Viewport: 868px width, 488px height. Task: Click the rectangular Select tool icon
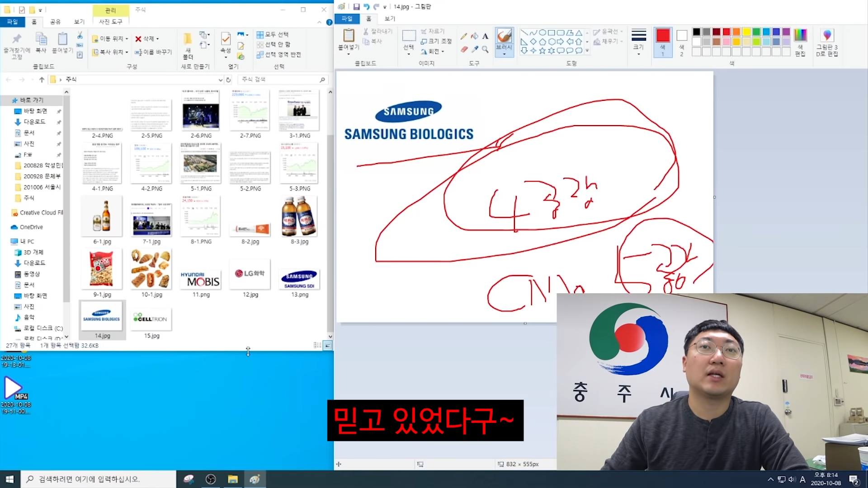pos(409,36)
